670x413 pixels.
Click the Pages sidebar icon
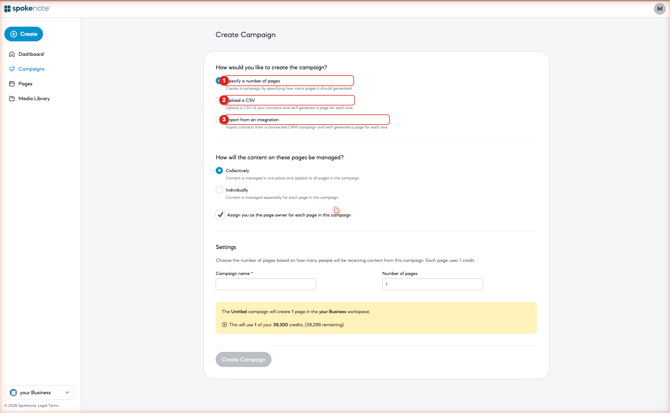coord(12,84)
